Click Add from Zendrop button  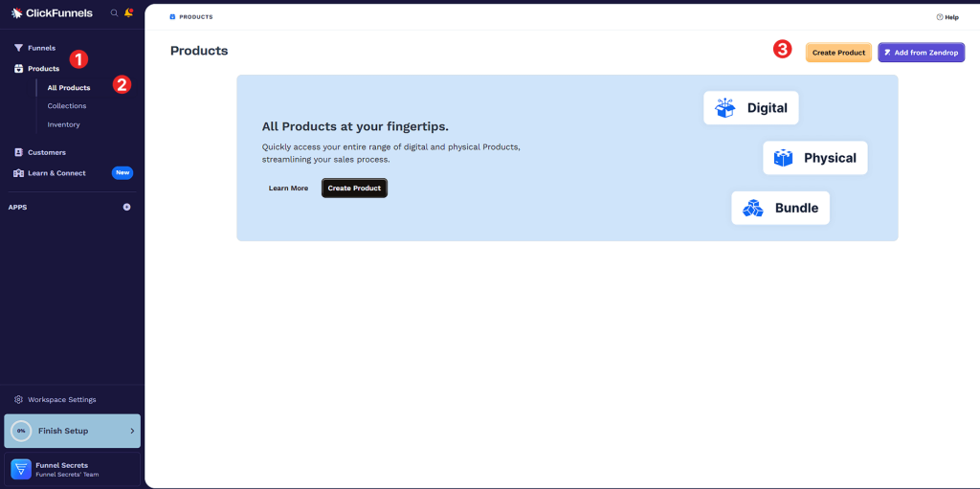click(922, 53)
